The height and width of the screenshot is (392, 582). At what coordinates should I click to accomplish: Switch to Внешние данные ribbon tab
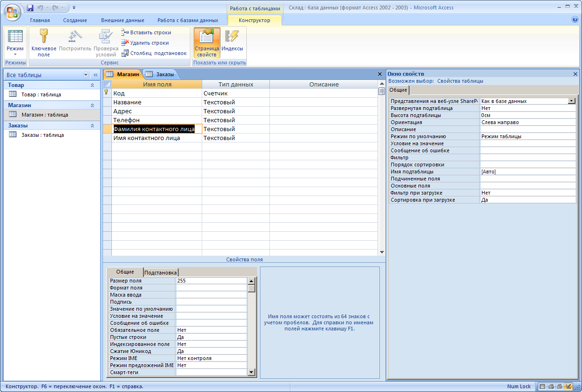click(123, 20)
